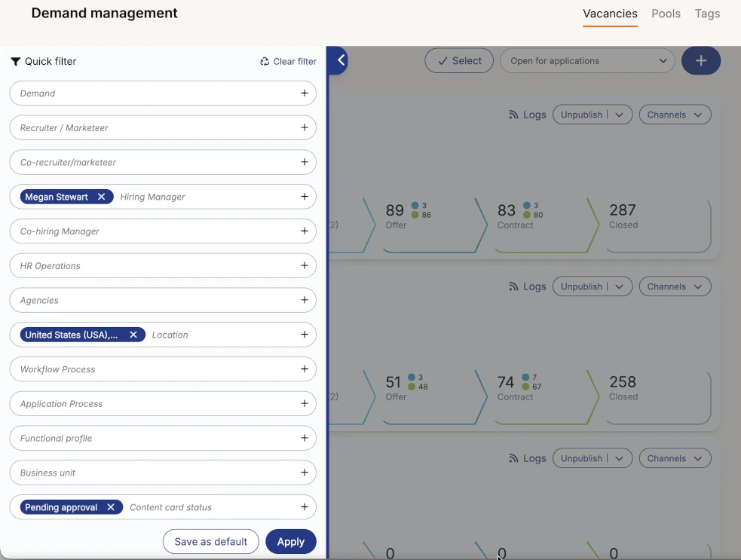Click plus icon in Business unit field

click(x=305, y=473)
